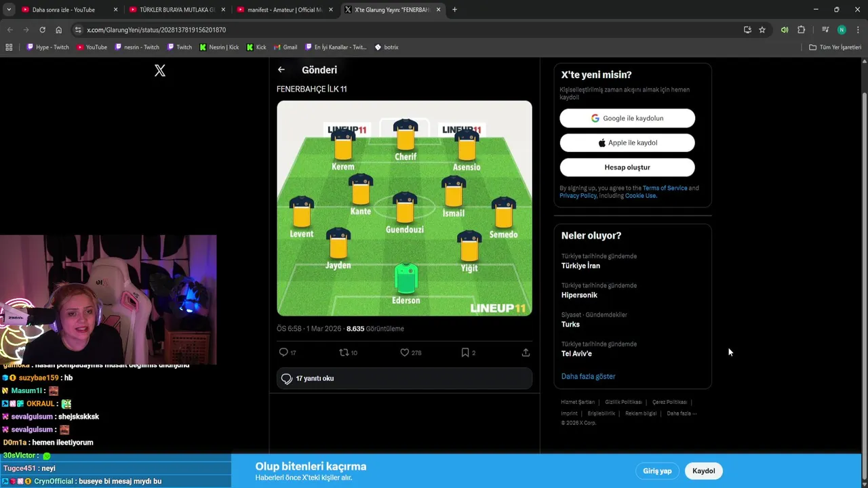Open Kick bookmark

click(x=256, y=47)
